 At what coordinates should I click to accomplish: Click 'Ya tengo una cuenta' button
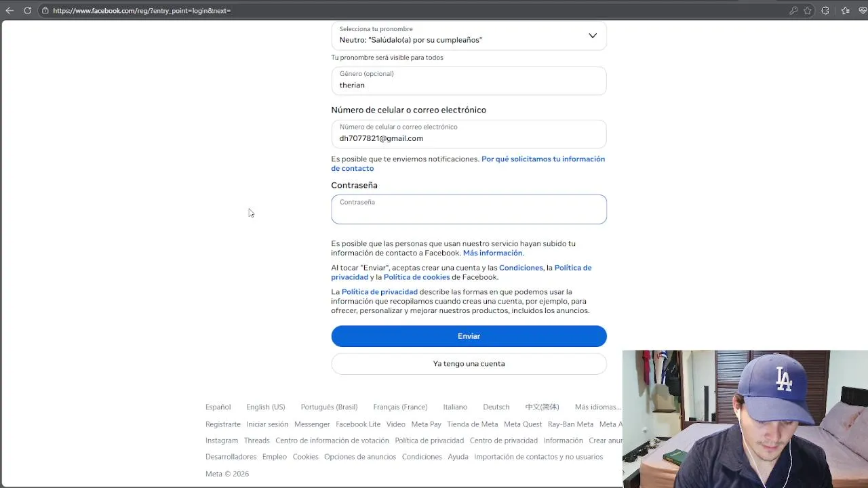coord(469,364)
